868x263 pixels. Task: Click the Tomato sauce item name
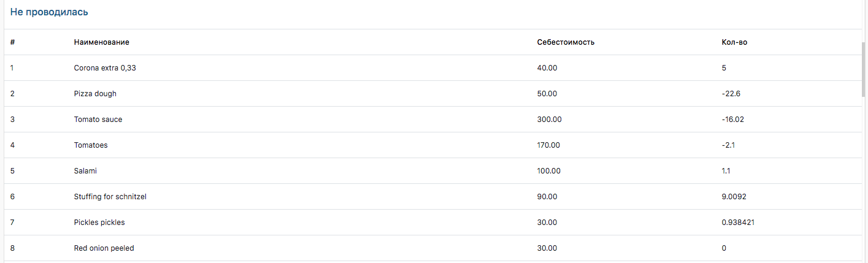click(x=98, y=120)
